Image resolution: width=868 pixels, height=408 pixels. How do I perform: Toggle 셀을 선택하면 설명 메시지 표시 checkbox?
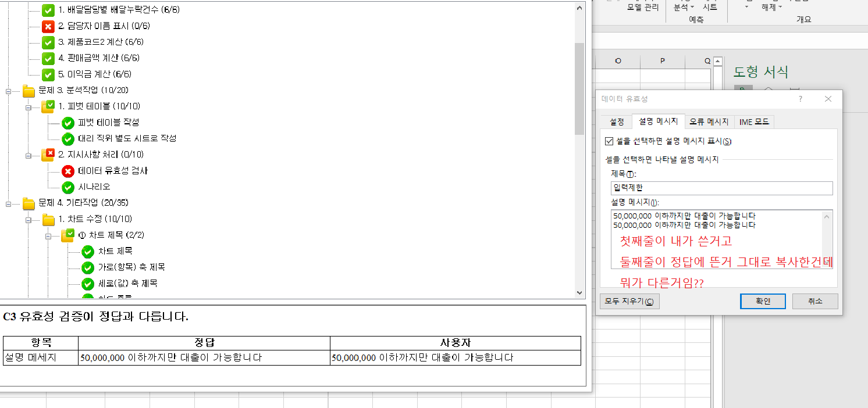(609, 141)
